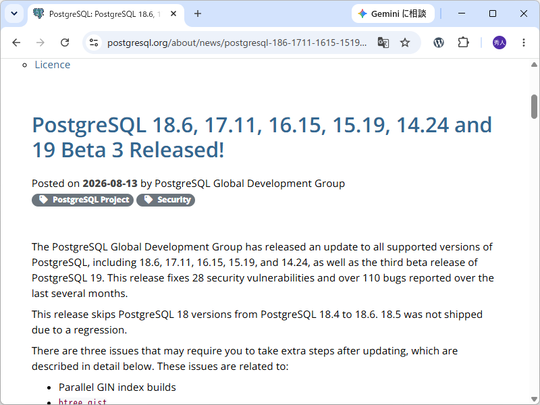
Task: Open the Licence link
Action: click(52, 65)
